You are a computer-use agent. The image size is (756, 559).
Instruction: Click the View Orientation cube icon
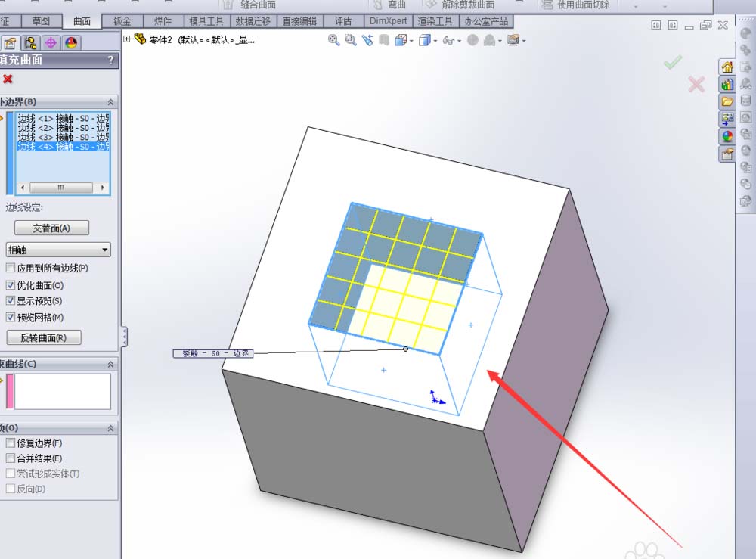click(x=401, y=40)
